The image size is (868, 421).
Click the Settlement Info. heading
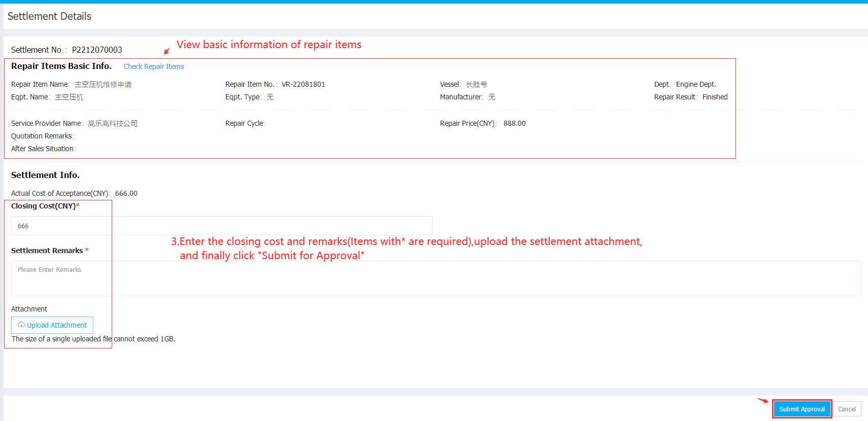[x=45, y=175]
